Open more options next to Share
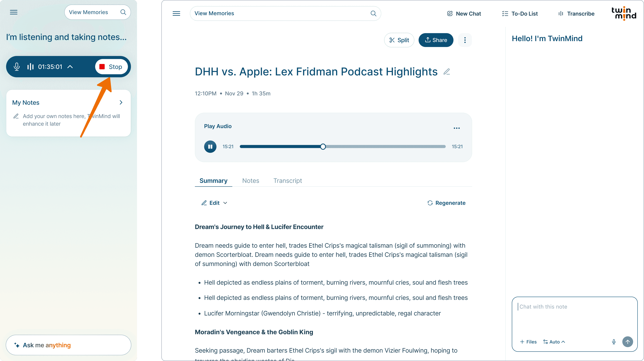Screen dimensions: 644x361 coord(465,40)
